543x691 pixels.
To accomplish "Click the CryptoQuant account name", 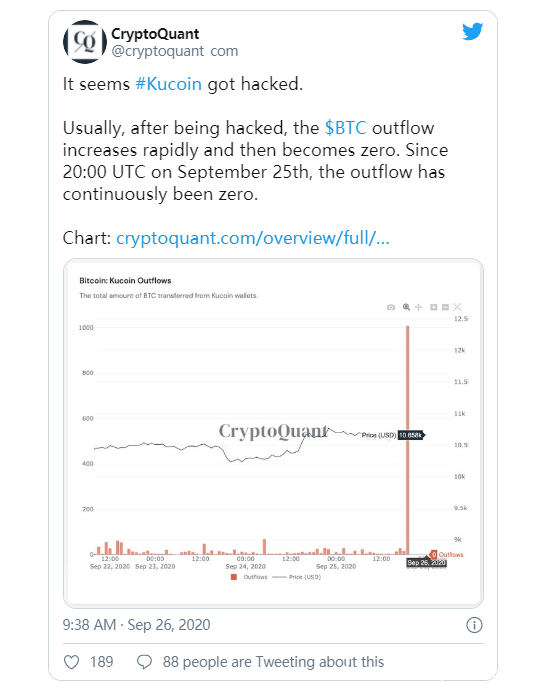I will pos(155,34).
